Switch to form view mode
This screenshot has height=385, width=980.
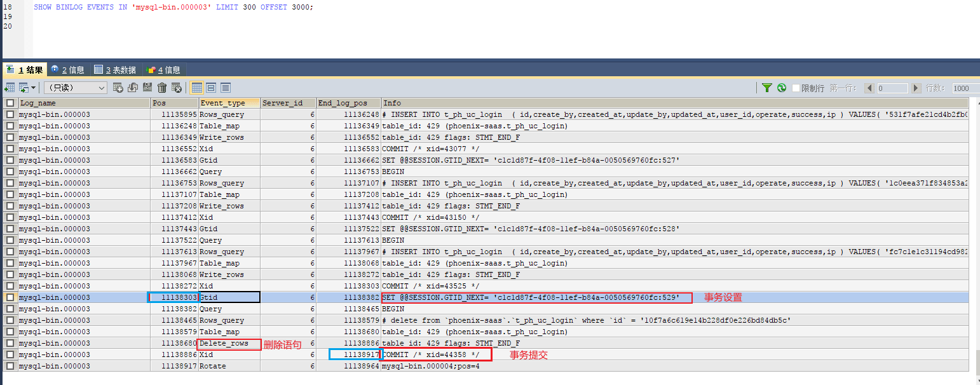pyautogui.click(x=211, y=88)
